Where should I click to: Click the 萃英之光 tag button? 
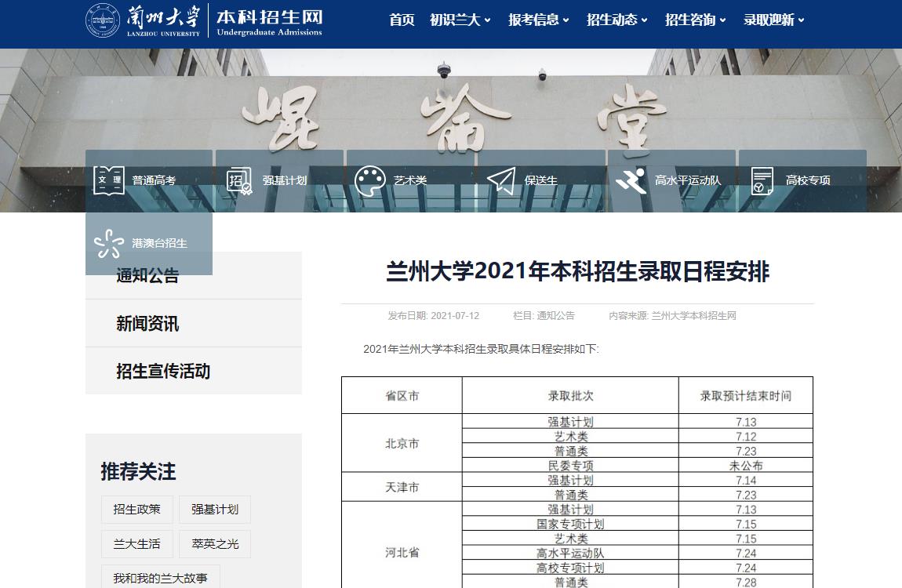[215, 544]
